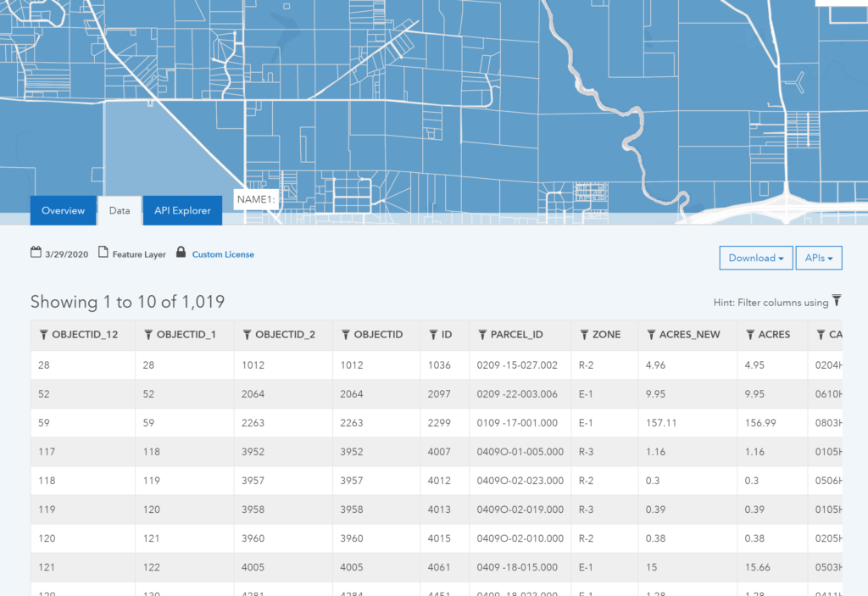Screen dimensions: 868x596
Task: Expand the APIs dropdown menu
Action: click(818, 258)
